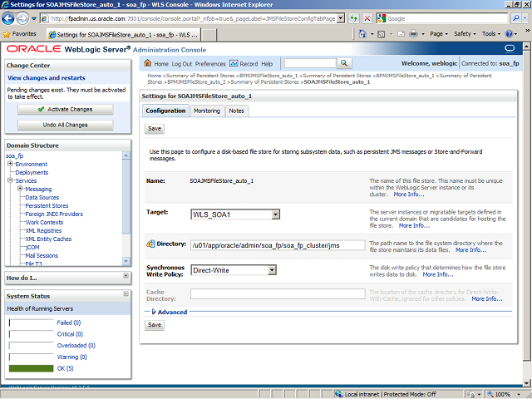
Task: Click the Undo All Changes button
Action: click(65, 125)
